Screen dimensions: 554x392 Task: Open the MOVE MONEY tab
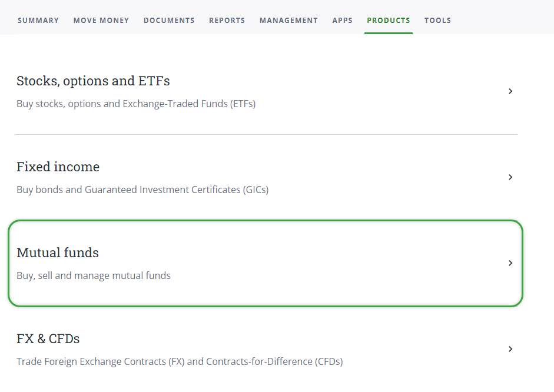pyautogui.click(x=101, y=20)
